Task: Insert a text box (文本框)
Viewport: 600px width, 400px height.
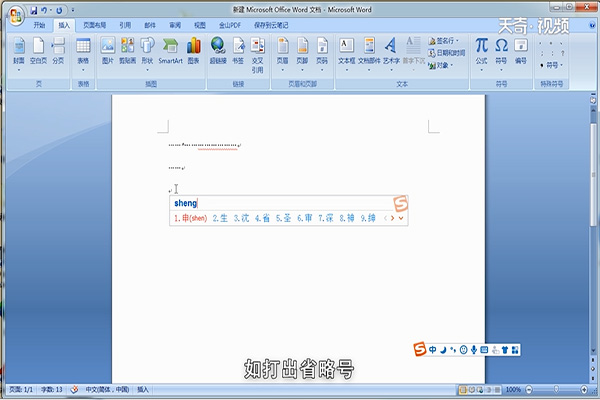Action: click(347, 54)
